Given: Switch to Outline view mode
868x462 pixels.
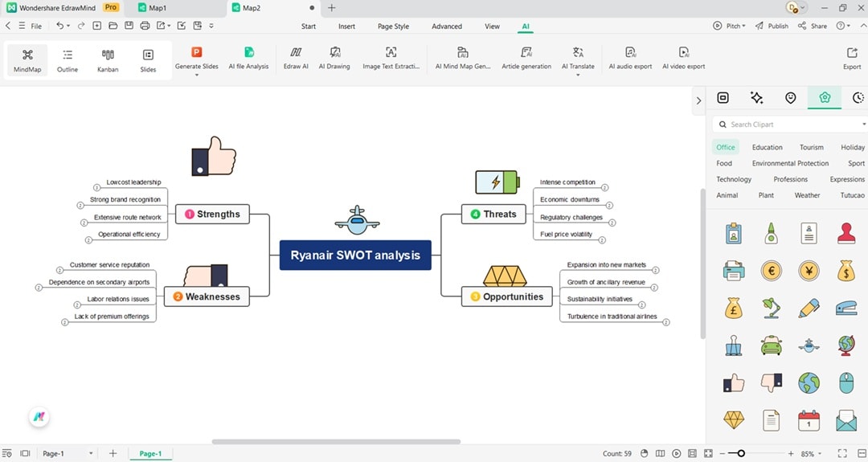Looking at the screenshot, I should pos(68,61).
